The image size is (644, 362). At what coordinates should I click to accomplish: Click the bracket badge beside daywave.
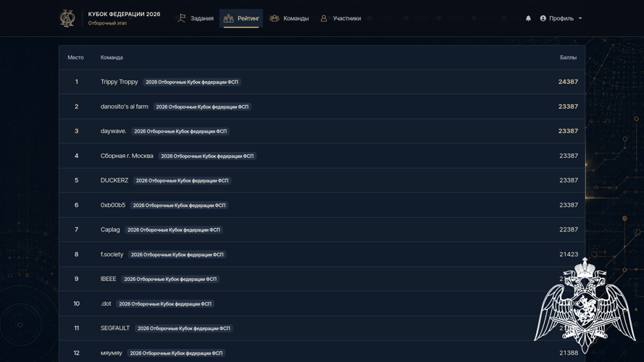pos(180,131)
